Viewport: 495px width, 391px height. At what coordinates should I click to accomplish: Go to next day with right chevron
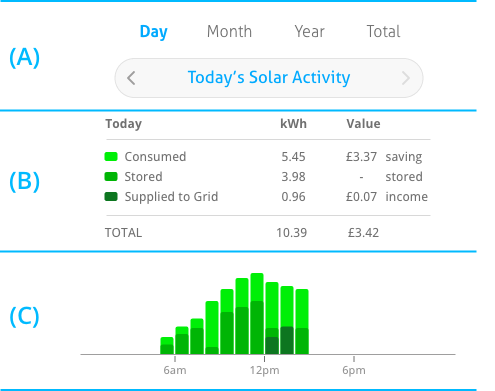[x=406, y=78]
